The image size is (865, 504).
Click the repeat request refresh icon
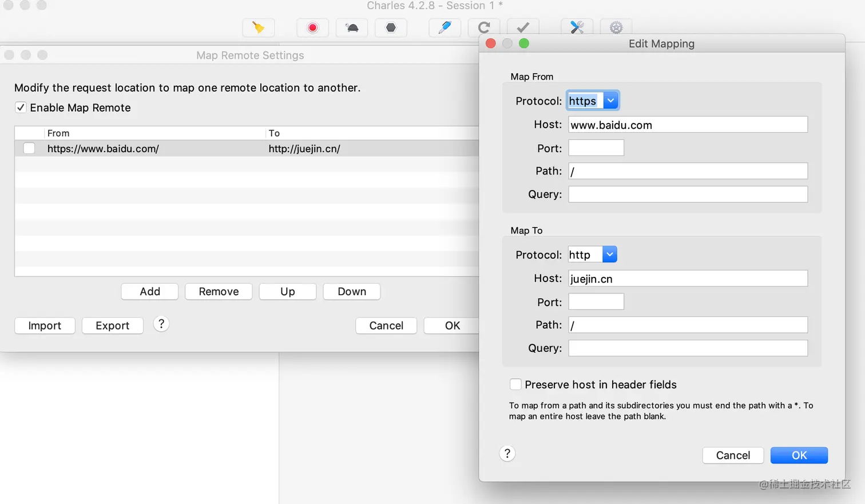pyautogui.click(x=484, y=27)
